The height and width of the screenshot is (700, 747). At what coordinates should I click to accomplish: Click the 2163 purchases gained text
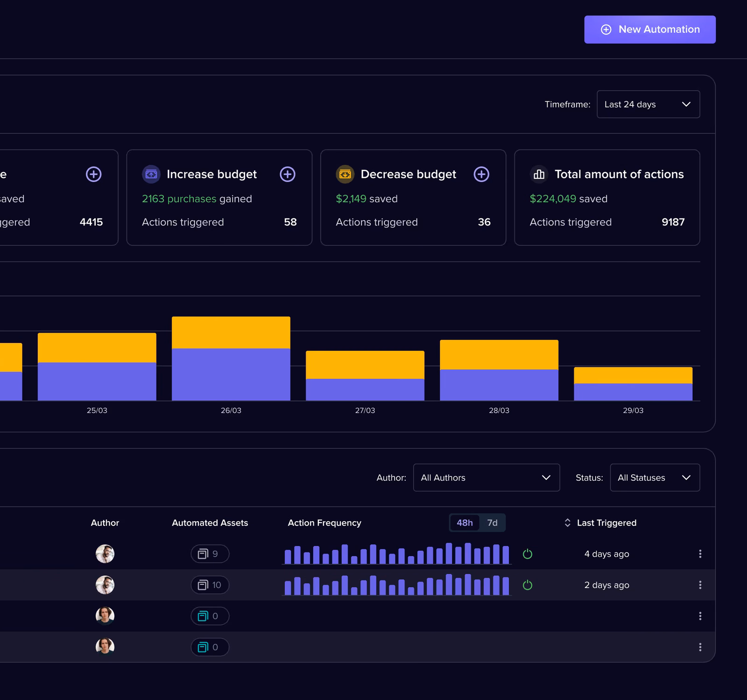point(197,199)
